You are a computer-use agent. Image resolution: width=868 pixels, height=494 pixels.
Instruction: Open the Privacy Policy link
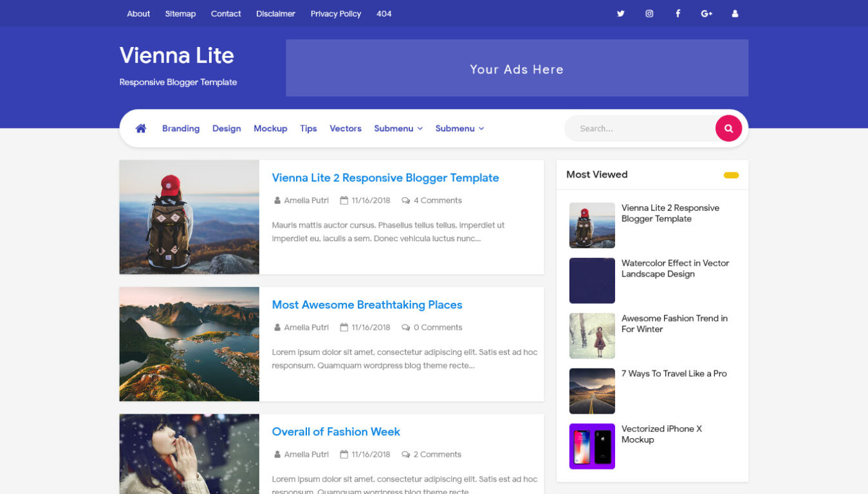click(336, 14)
